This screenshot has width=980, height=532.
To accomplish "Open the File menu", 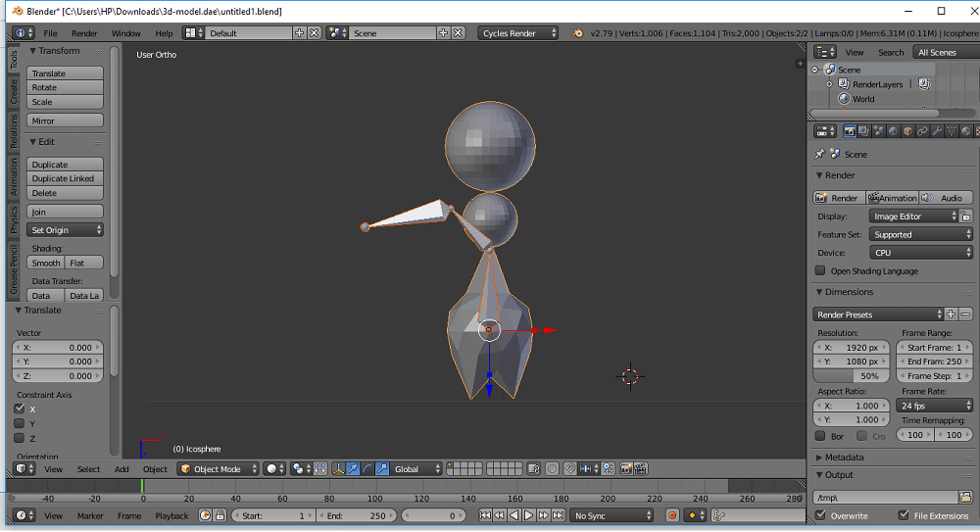I will click(x=50, y=33).
